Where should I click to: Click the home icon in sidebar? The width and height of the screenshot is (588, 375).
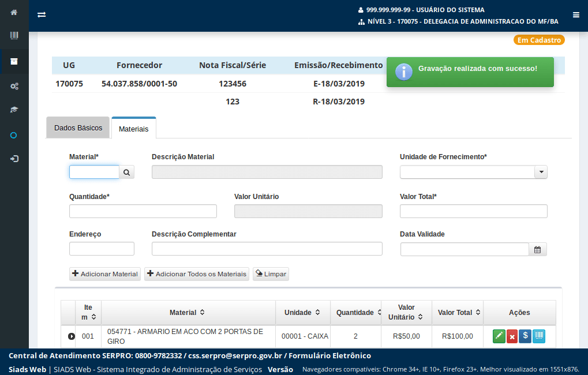tap(14, 12)
